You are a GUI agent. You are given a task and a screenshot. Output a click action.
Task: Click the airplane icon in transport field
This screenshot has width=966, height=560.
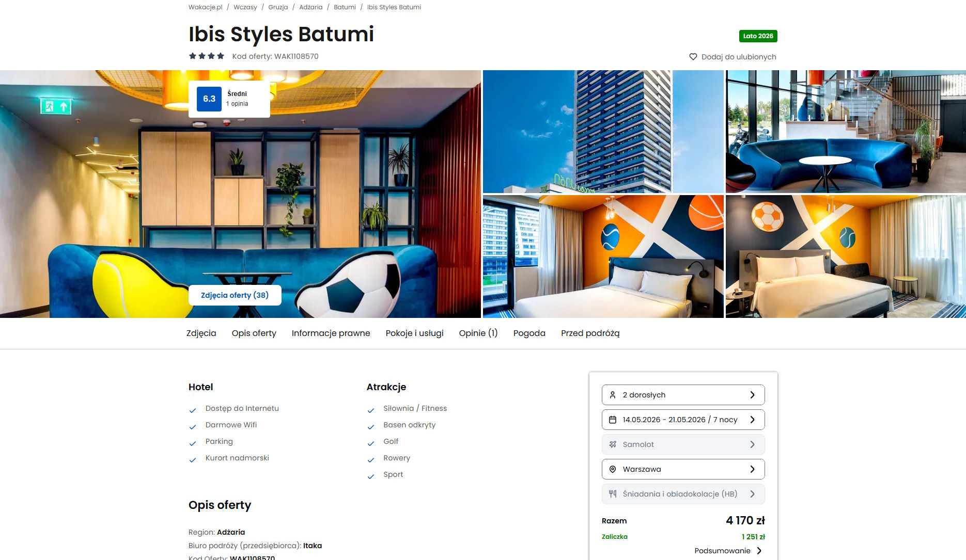click(613, 444)
